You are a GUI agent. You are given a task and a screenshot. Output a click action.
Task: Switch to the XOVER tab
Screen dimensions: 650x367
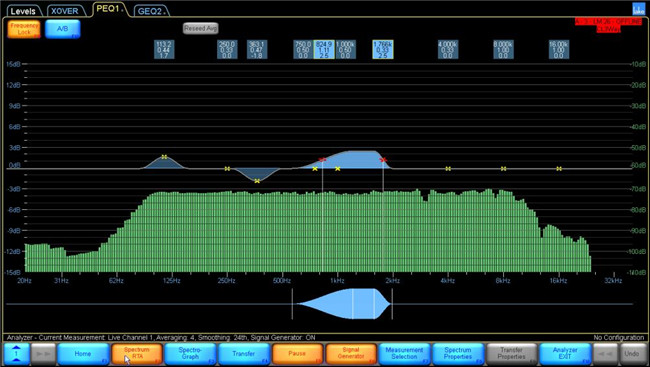[x=65, y=11]
